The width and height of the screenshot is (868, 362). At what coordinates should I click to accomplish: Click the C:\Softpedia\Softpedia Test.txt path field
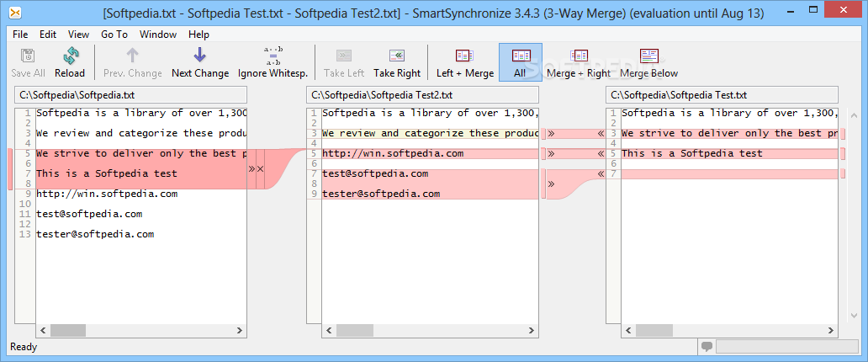tap(722, 95)
